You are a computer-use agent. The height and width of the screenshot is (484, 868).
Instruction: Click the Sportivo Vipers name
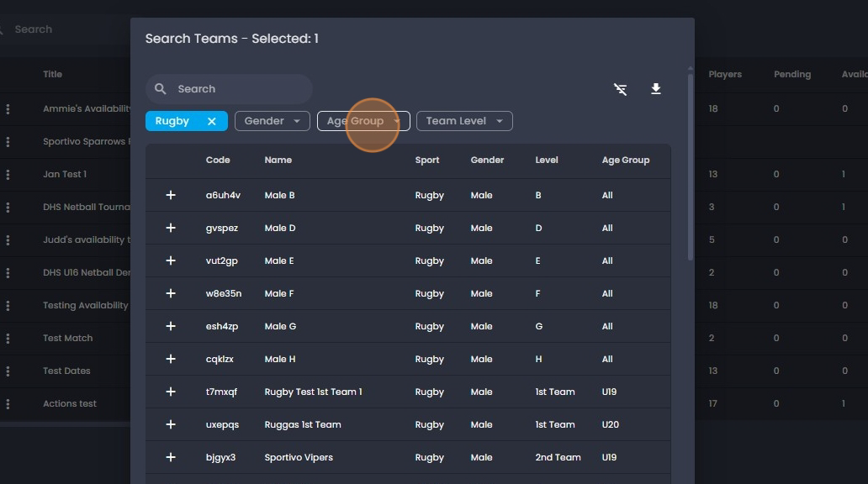coord(299,457)
